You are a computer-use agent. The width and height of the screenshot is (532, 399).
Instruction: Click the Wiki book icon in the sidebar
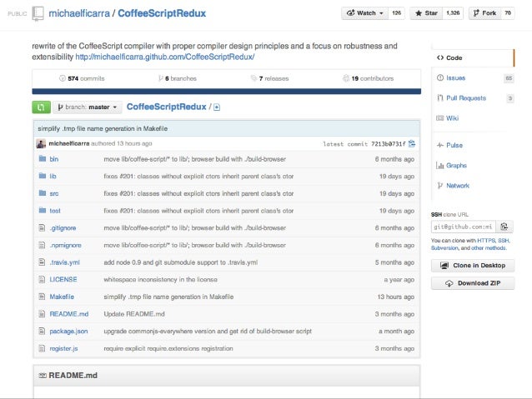[440, 118]
